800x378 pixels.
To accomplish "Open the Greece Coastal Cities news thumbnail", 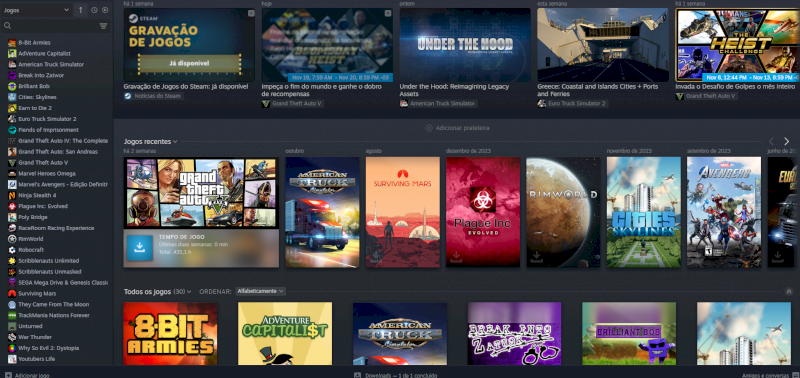I will (x=603, y=45).
